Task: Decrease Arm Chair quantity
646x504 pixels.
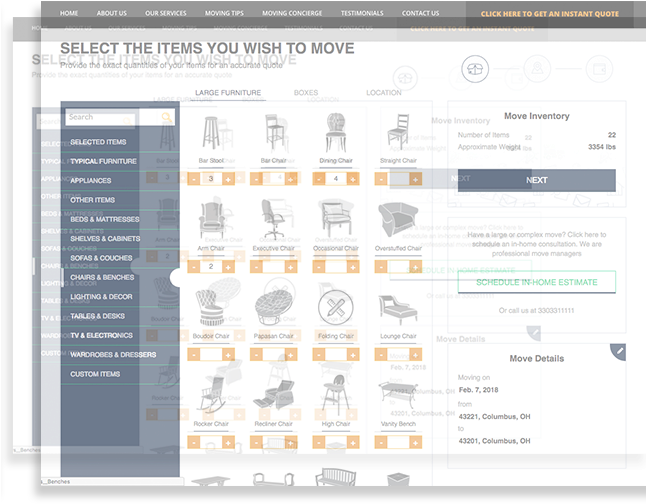Action: (x=194, y=267)
